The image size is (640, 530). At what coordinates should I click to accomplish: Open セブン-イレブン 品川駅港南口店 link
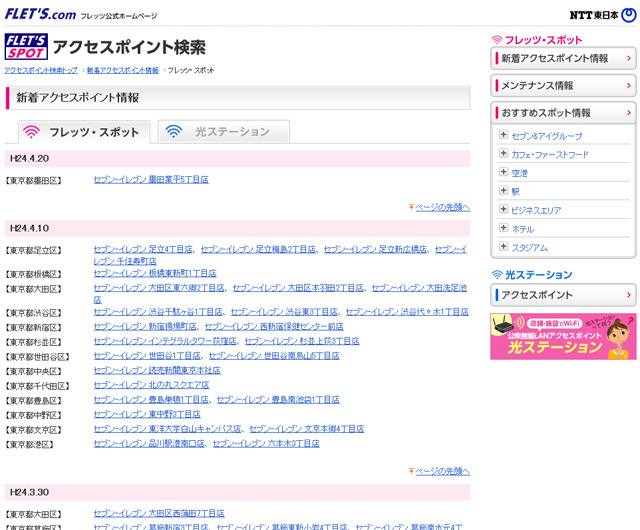tap(149, 443)
